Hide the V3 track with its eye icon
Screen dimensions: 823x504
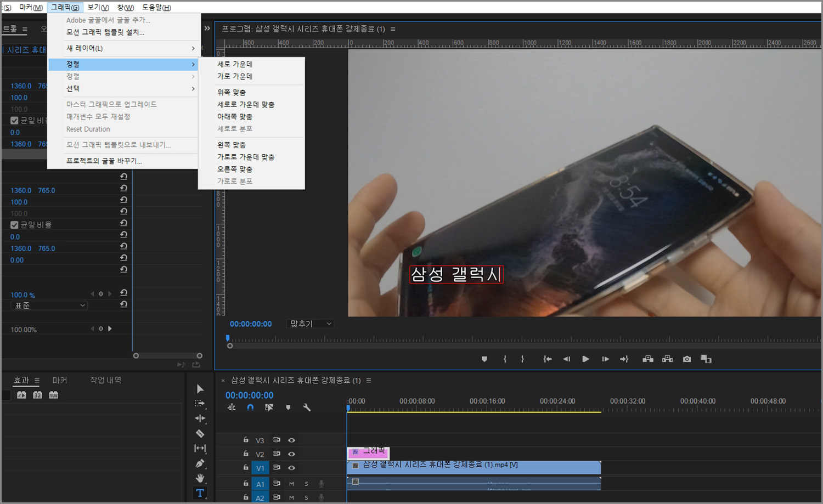pyautogui.click(x=292, y=440)
